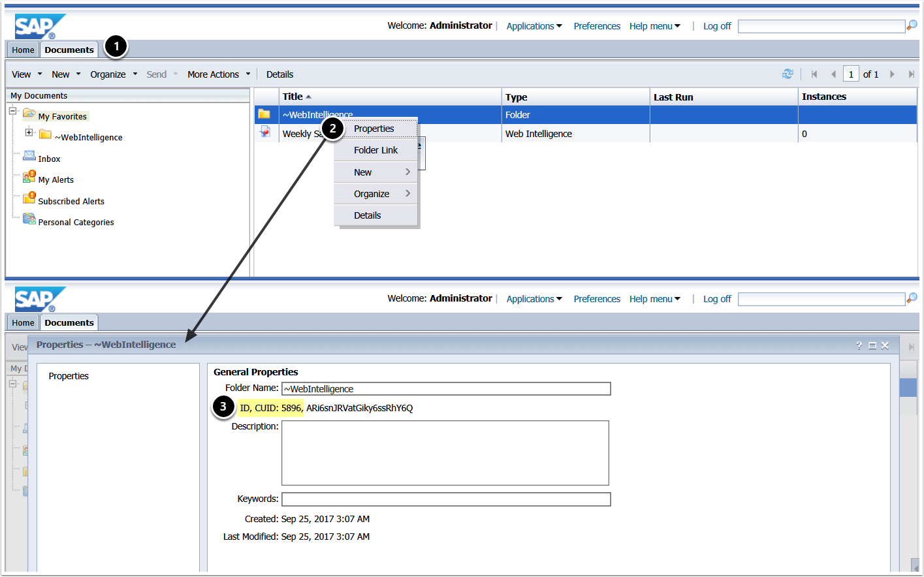Go to the first page of results
The width and height of the screenshot is (924, 577).
[x=814, y=74]
